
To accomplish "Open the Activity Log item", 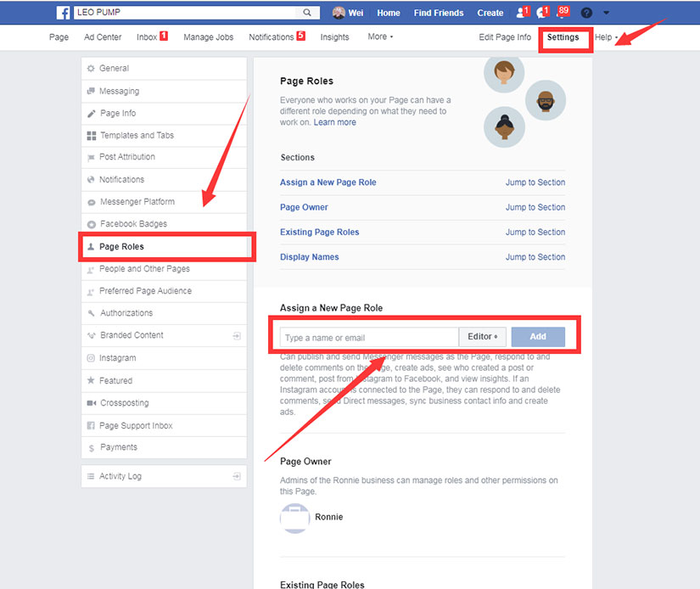I will click(164, 476).
